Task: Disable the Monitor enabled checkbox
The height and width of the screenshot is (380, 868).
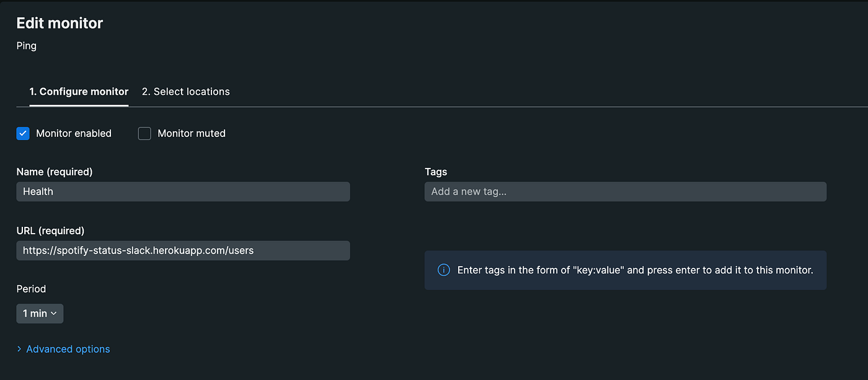Action: 23,133
